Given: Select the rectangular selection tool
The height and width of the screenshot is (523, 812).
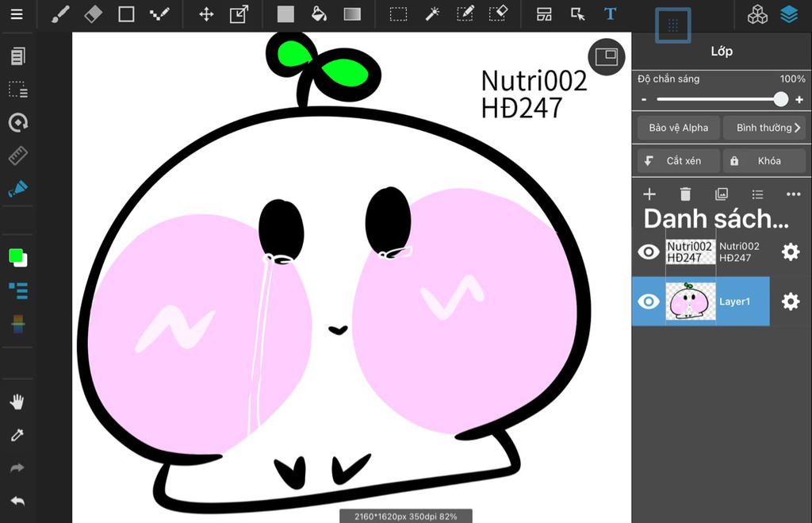Looking at the screenshot, I should (398, 14).
